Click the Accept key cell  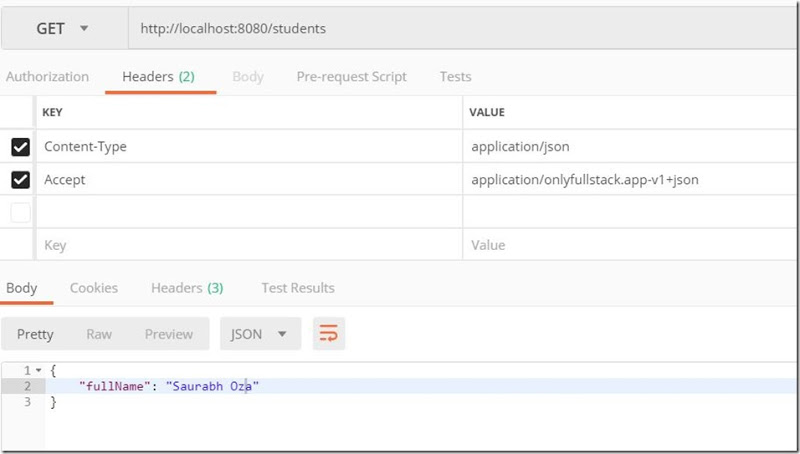tap(249, 179)
